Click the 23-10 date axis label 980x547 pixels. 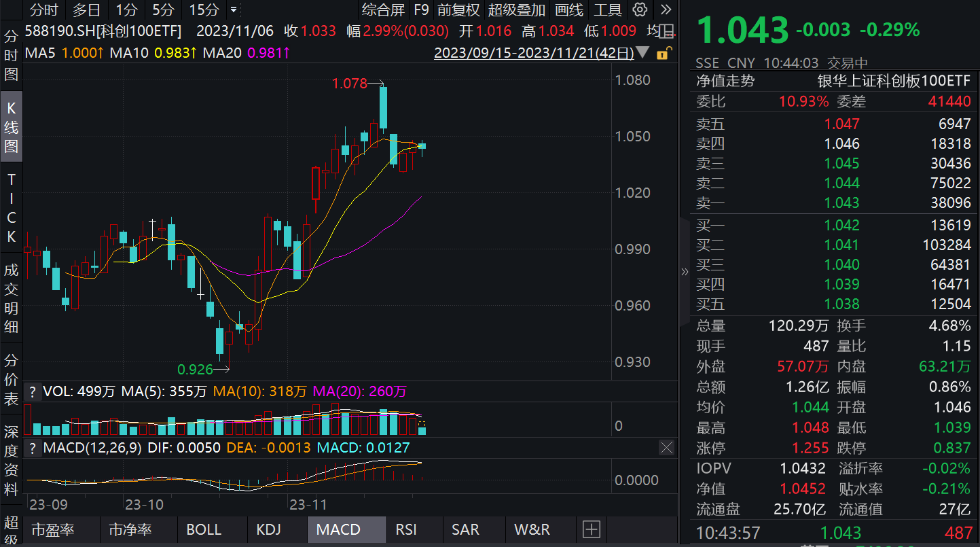pos(144,504)
